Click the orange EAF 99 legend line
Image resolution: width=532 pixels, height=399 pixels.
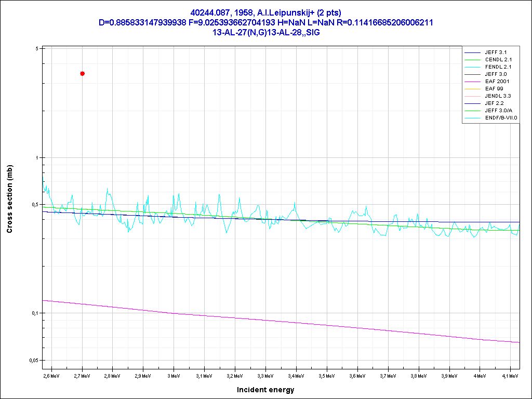click(472, 89)
